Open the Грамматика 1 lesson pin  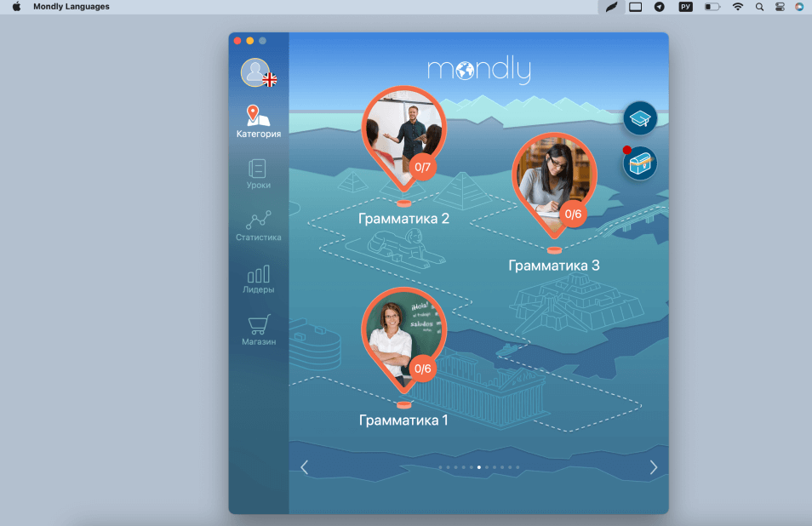click(x=403, y=336)
